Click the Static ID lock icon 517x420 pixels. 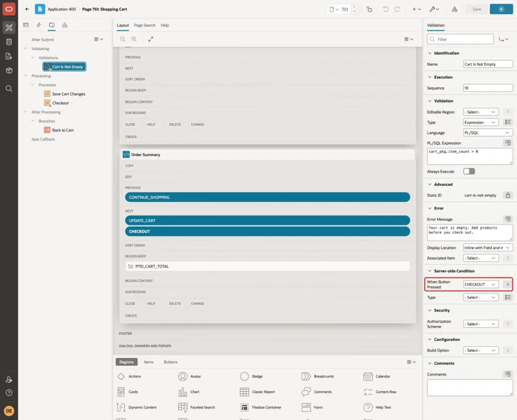coord(508,195)
